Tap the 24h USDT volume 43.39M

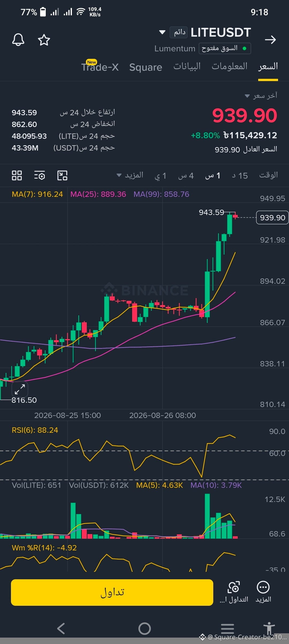[25, 148]
